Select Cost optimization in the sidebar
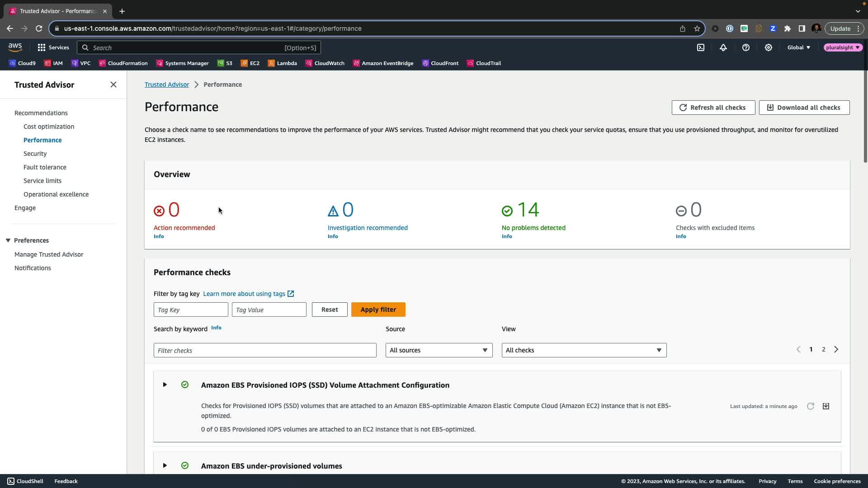 pyautogui.click(x=49, y=127)
